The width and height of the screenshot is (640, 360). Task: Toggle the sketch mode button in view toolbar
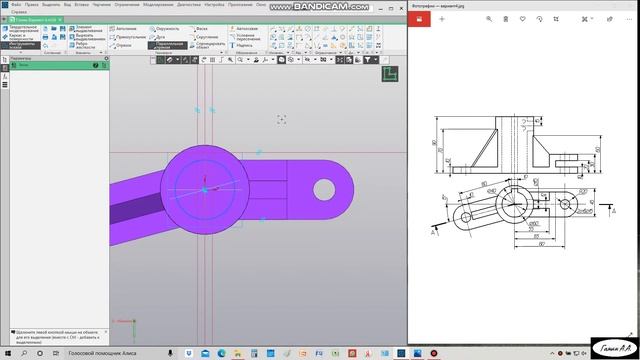161,60
